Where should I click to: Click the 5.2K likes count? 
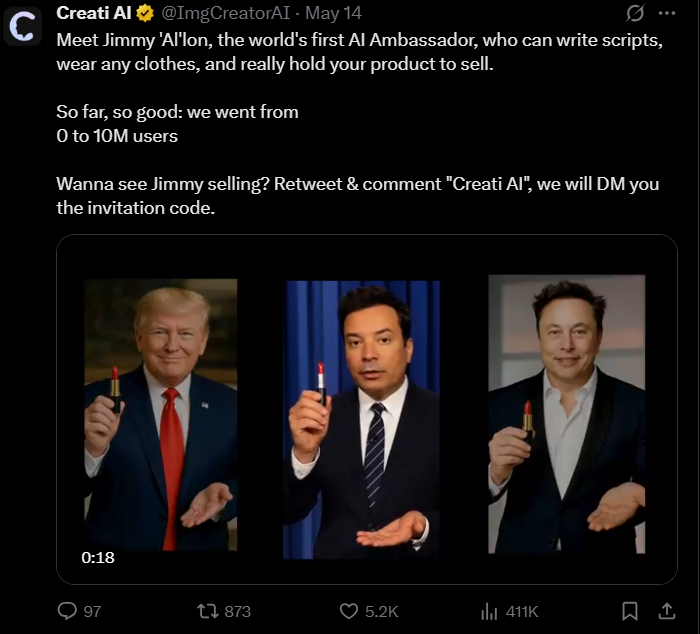point(383,611)
